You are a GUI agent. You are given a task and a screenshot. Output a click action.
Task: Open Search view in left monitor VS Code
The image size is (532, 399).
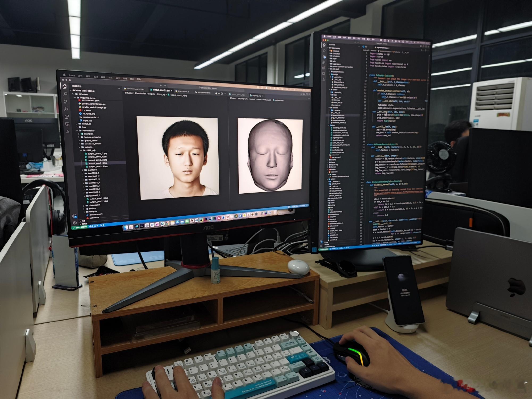coord(65,94)
